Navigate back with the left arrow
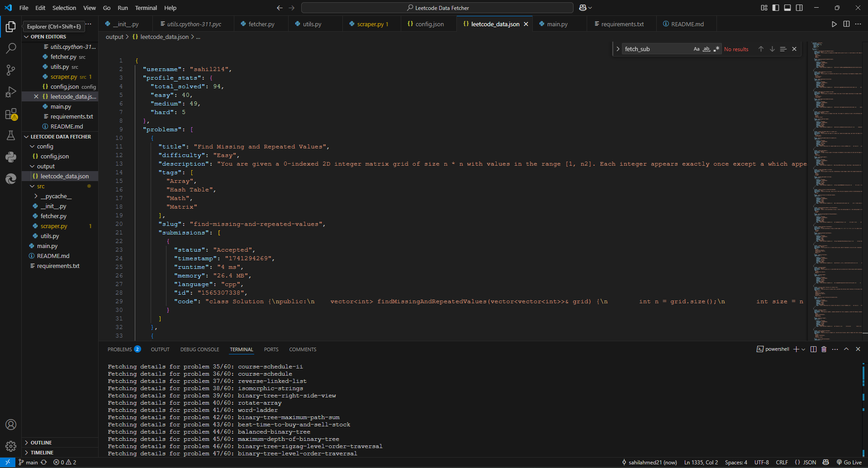 pyautogui.click(x=280, y=8)
